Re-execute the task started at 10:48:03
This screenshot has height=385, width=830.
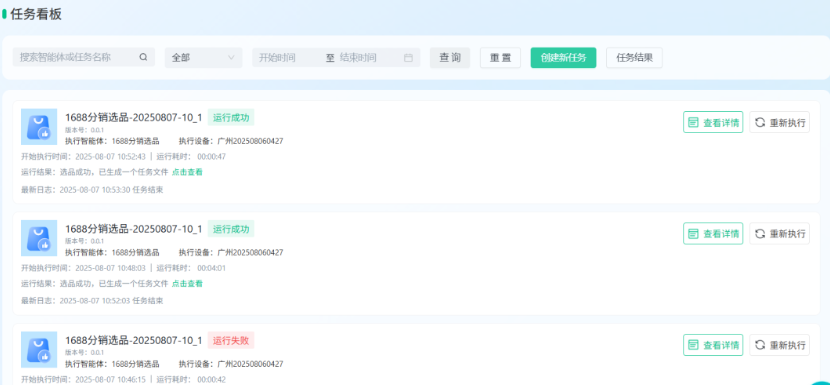pos(779,234)
